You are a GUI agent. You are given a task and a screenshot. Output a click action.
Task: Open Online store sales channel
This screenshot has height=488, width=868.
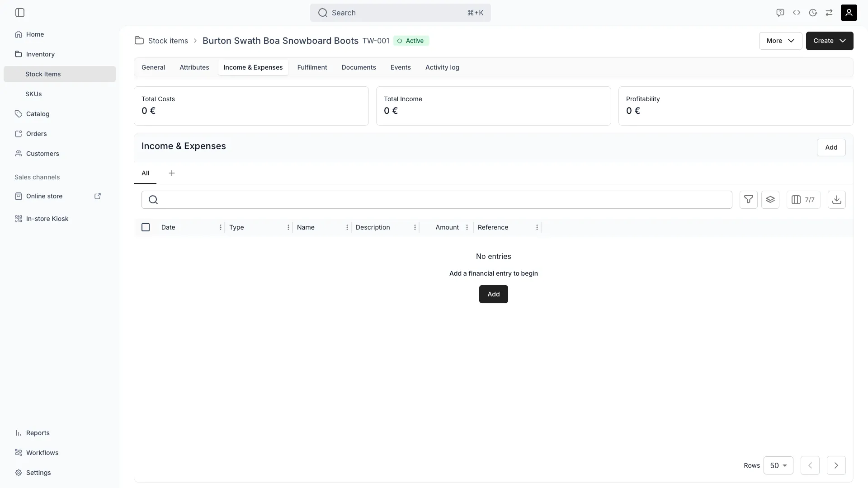[x=44, y=196]
